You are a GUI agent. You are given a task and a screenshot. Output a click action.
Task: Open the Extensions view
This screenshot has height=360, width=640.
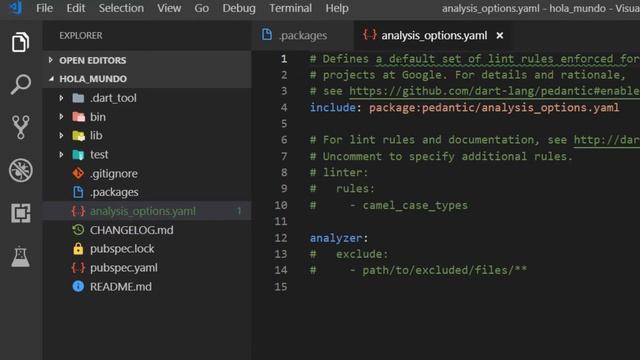click(21, 213)
